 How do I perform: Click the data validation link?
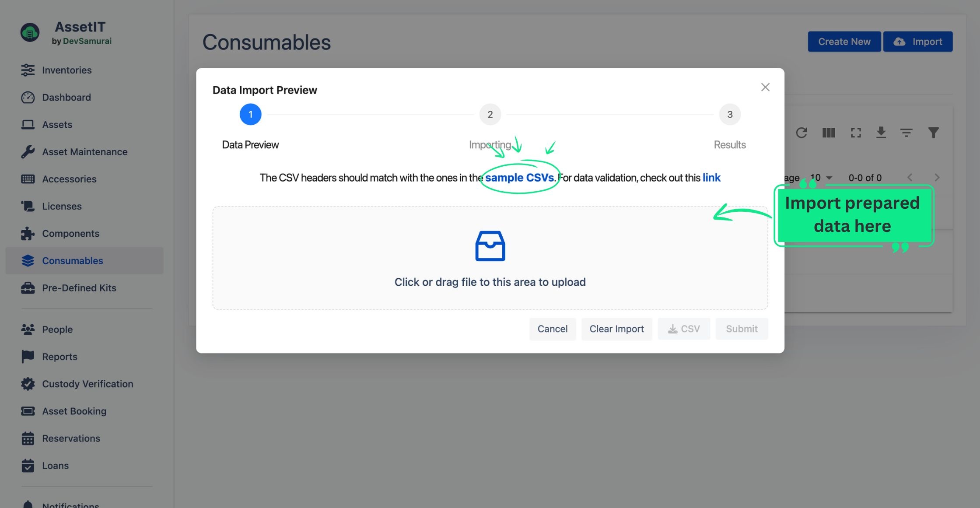[x=711, y=176]
